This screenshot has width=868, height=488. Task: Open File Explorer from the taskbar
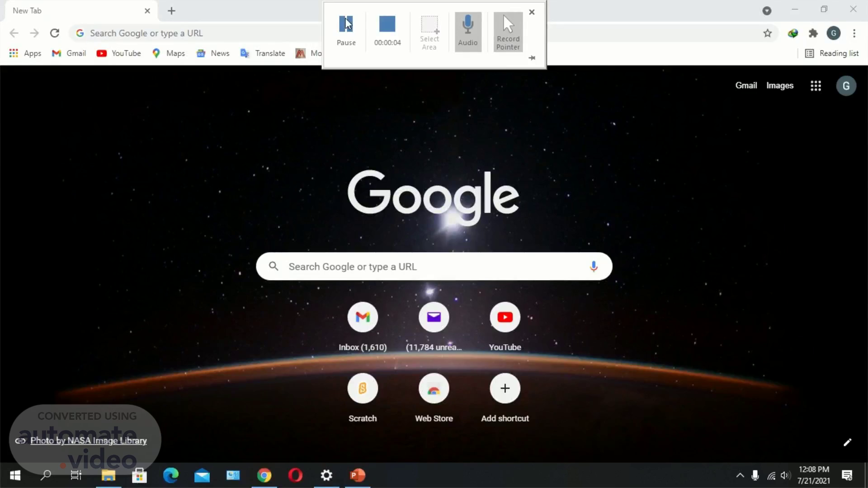[108, 475]
